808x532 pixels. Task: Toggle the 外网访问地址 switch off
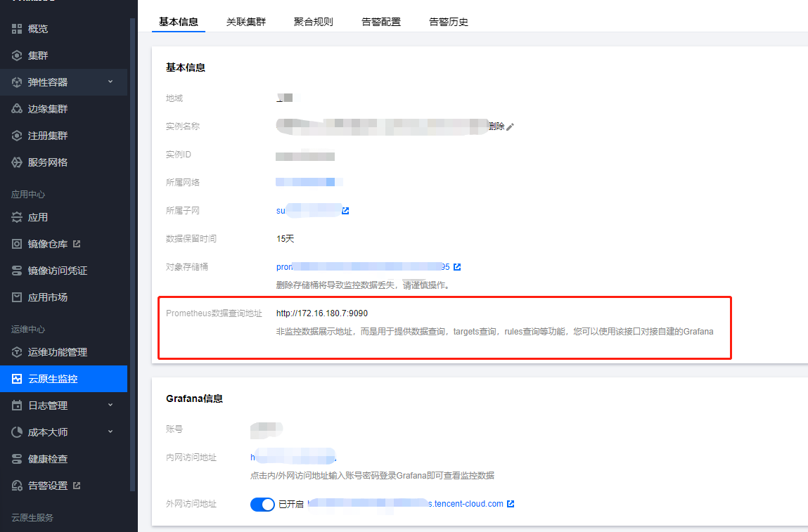pos(262,504)
